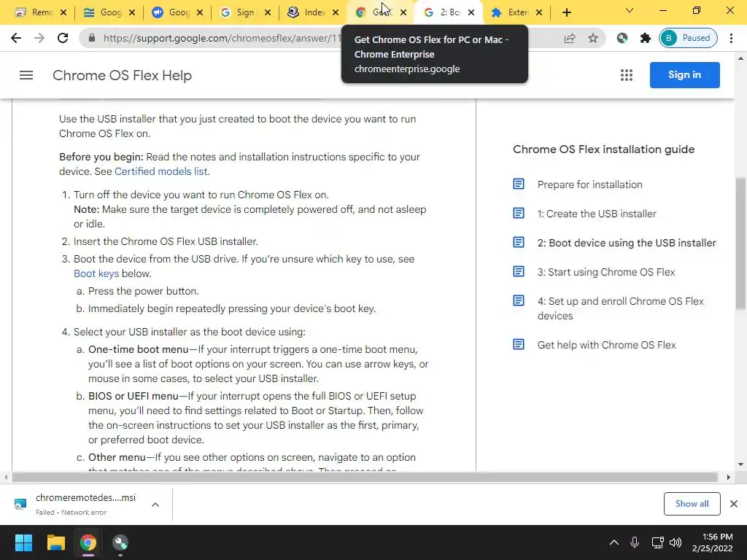Reload the current page
The image size is (747, 560).
tap(63, 38)
